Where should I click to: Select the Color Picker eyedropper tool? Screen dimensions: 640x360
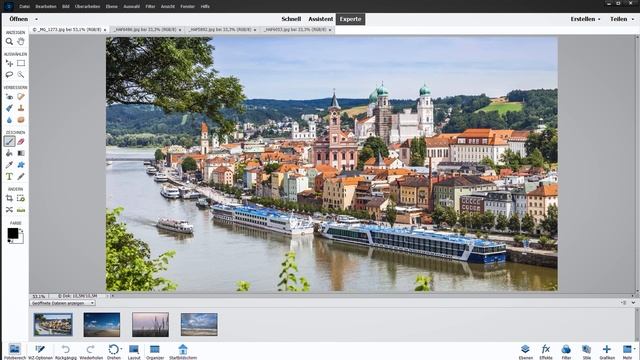(9, 165)
